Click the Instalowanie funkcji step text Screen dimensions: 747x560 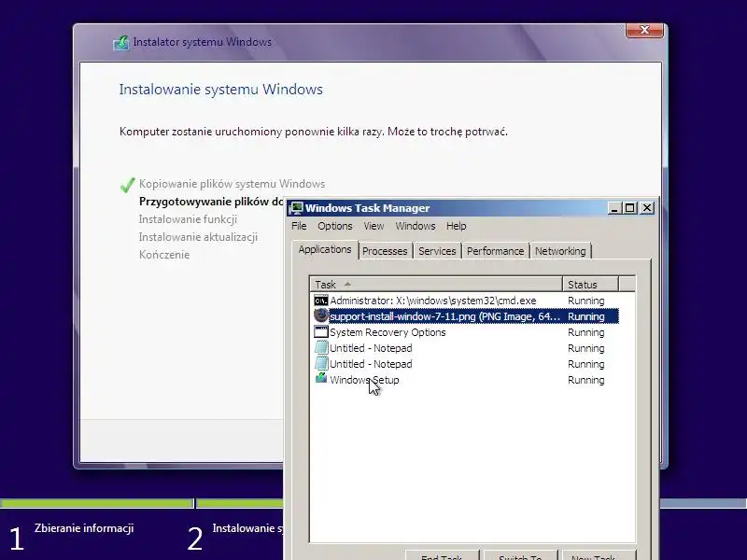[188, 219]
